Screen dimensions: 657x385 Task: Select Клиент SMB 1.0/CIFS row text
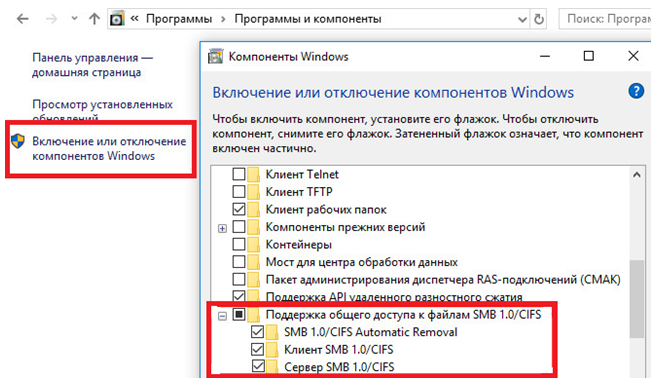339,349
